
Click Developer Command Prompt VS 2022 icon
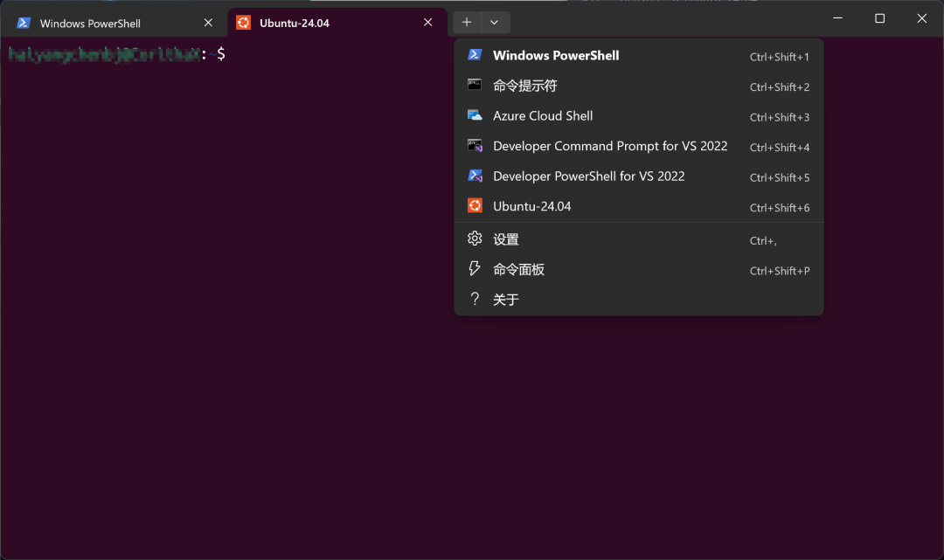click(475, 145)
